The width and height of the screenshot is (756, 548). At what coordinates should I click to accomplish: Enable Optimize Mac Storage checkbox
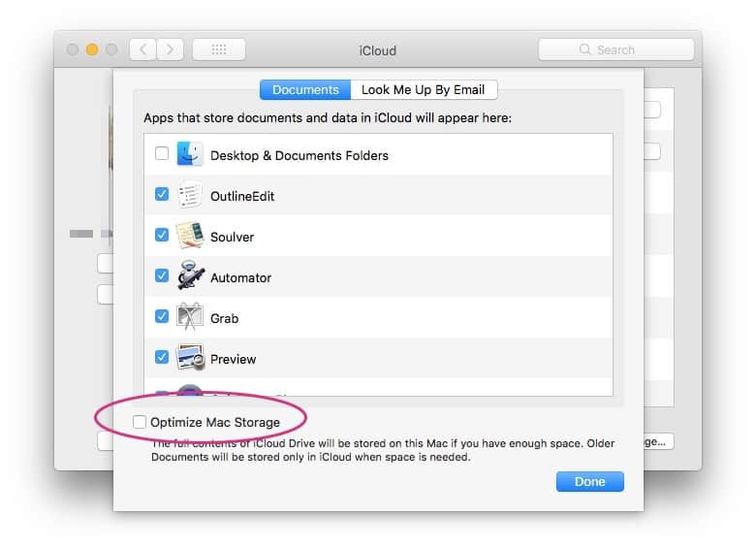(141, 422)
